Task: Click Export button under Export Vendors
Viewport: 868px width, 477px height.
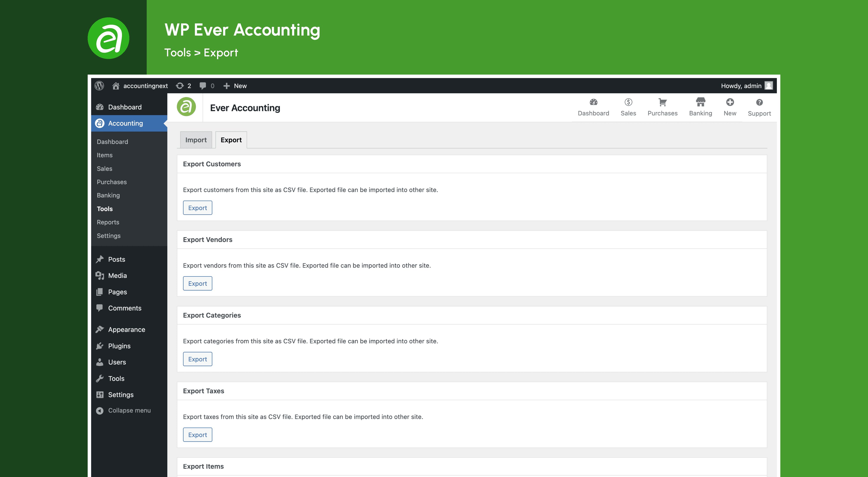Action: click(x=197, y=283)
